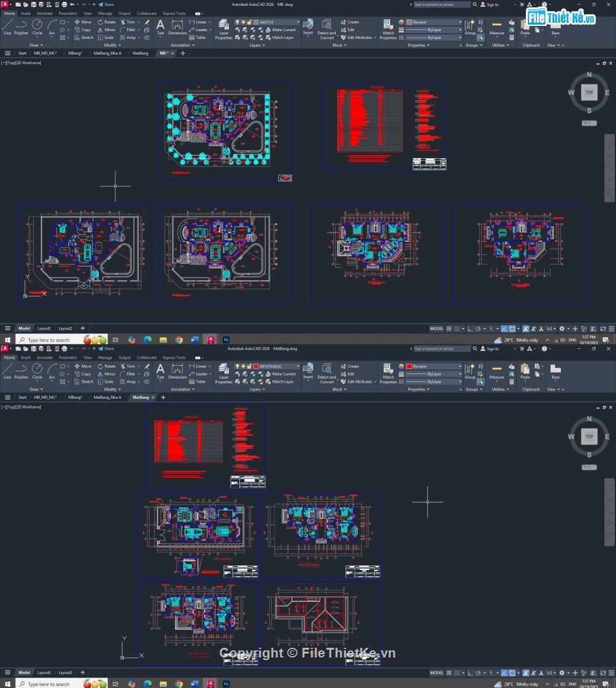Viewport: 616px width, 688px height.
Task: Click the Sign In link
Action: click(493, 5)
